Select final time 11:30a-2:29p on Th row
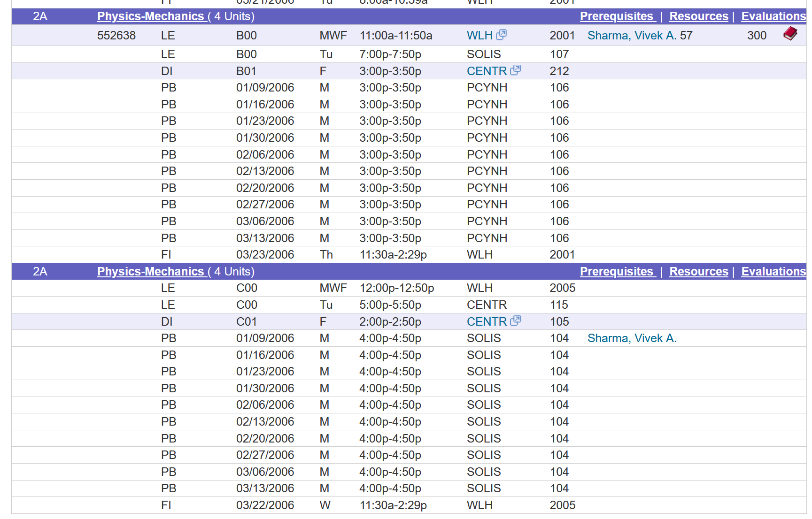This screenshot has height=519, width=812. 393,255
